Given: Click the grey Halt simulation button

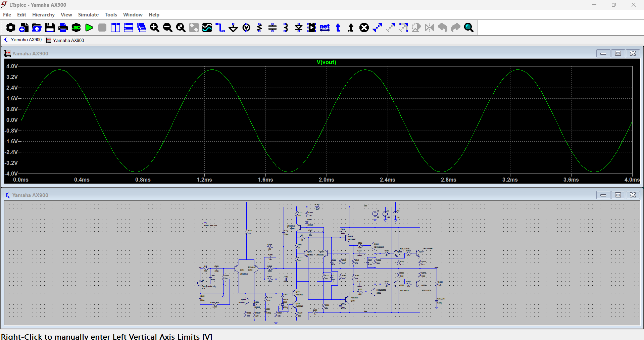Looking at the screenshot, I should [x=102, y=28].
